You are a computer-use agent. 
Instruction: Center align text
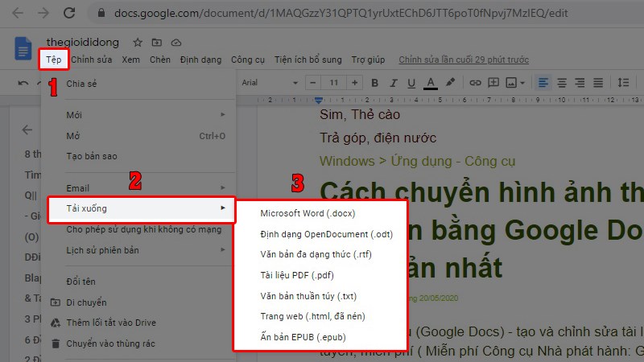[x=561, y=83]
